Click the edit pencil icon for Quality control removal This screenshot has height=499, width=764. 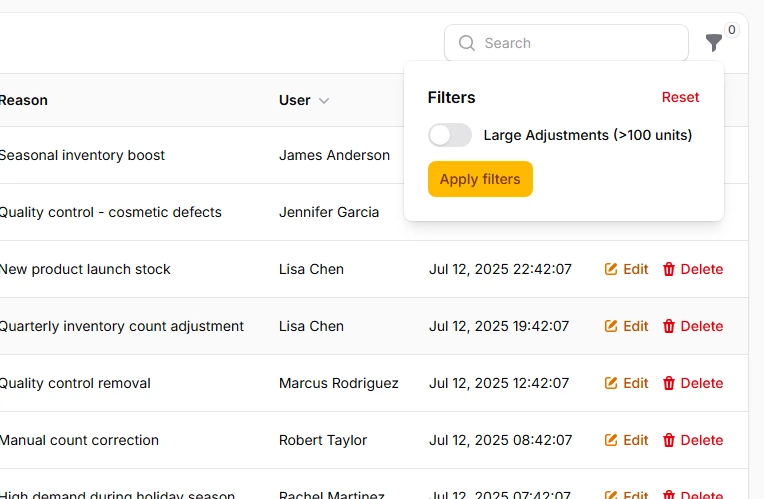tap(611, 383)
